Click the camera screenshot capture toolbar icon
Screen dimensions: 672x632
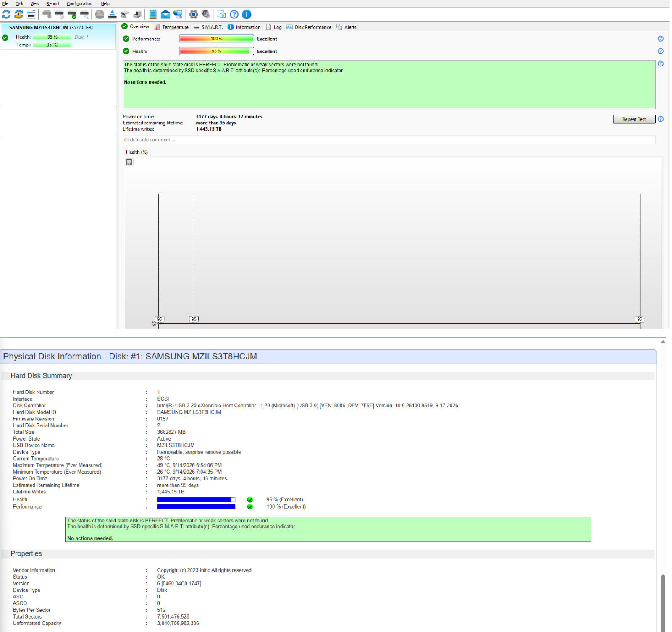click(x=222, y=15)
